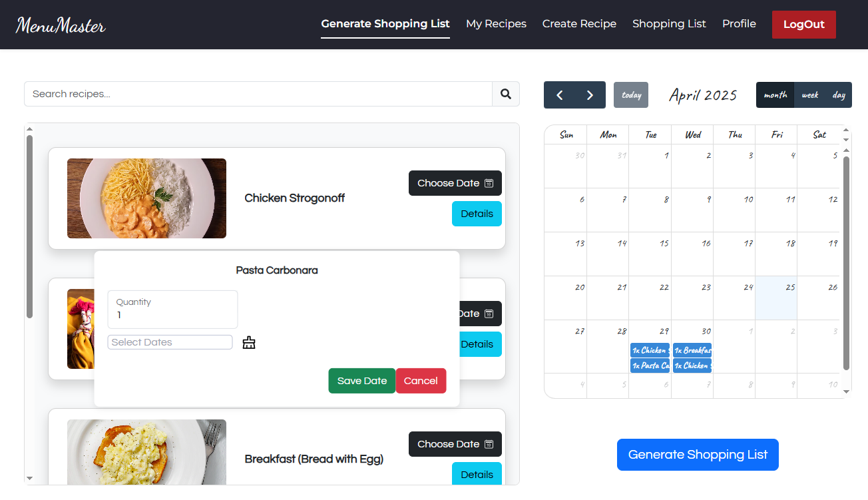
Task: Click the Breakfast bread with egg photo
Action: pyautogui.click(x=146, y=452)
